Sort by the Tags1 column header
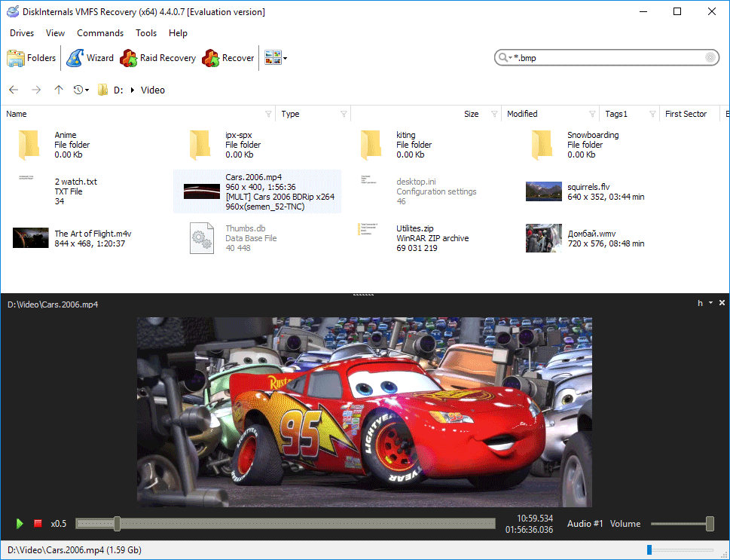730x560 pixels. 616,114
